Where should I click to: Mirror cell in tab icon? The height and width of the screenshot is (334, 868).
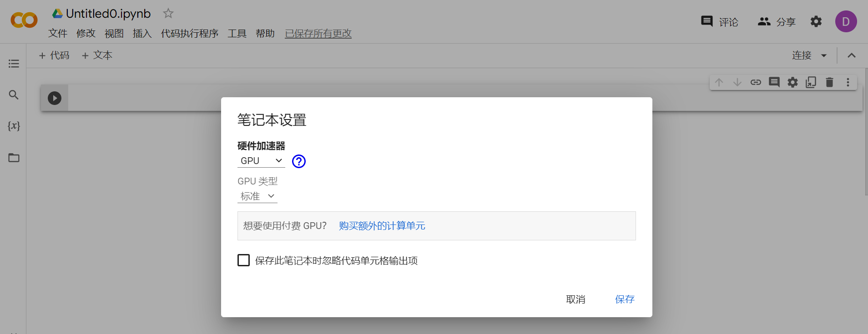coord(811,82)
